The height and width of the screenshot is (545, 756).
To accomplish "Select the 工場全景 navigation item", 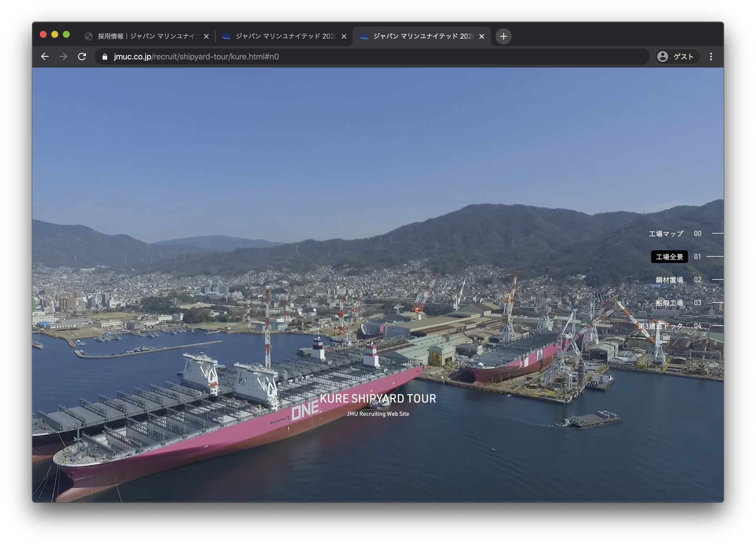I will [669, 257].
